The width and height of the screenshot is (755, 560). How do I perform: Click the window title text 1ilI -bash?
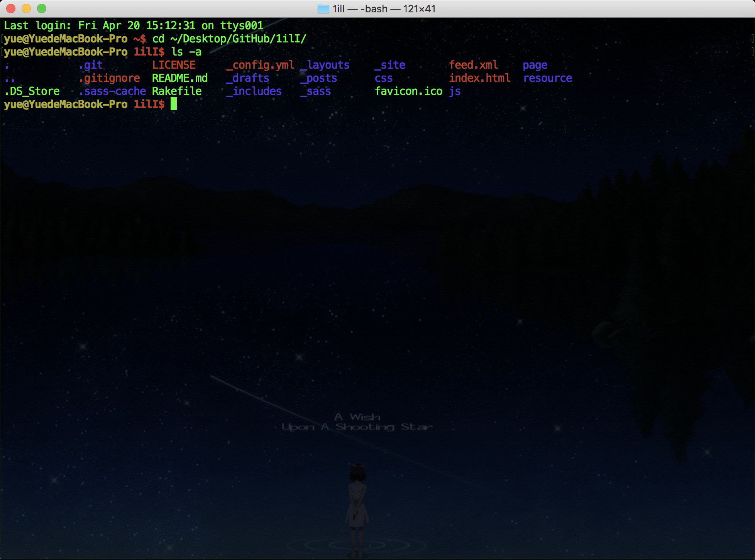pos(384,8)
